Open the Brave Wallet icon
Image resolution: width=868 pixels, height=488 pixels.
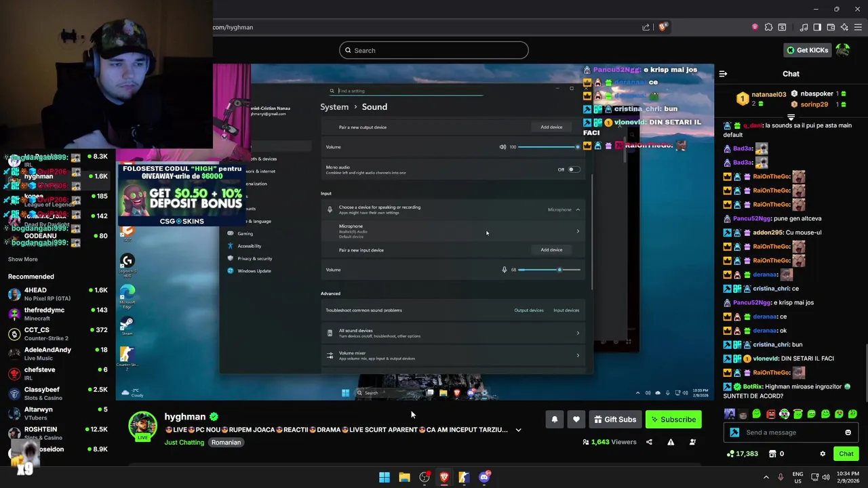coord(831,27)
